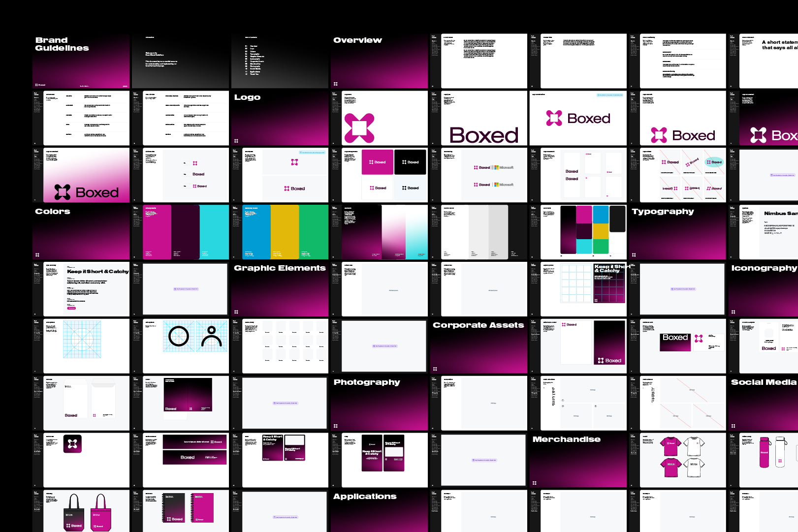Select the letterhead stationery slide
This screenshot has width=798, height=532.
[x=578, y=346]
